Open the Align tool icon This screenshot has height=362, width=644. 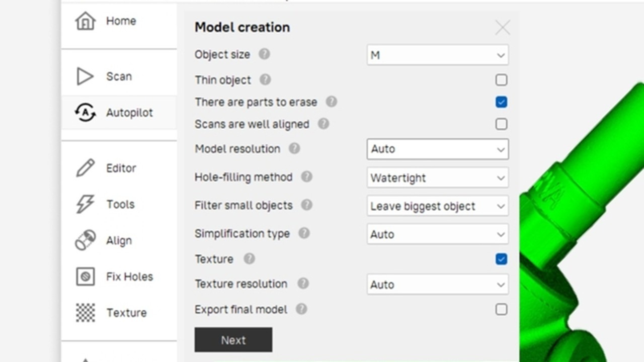(85, 240)
